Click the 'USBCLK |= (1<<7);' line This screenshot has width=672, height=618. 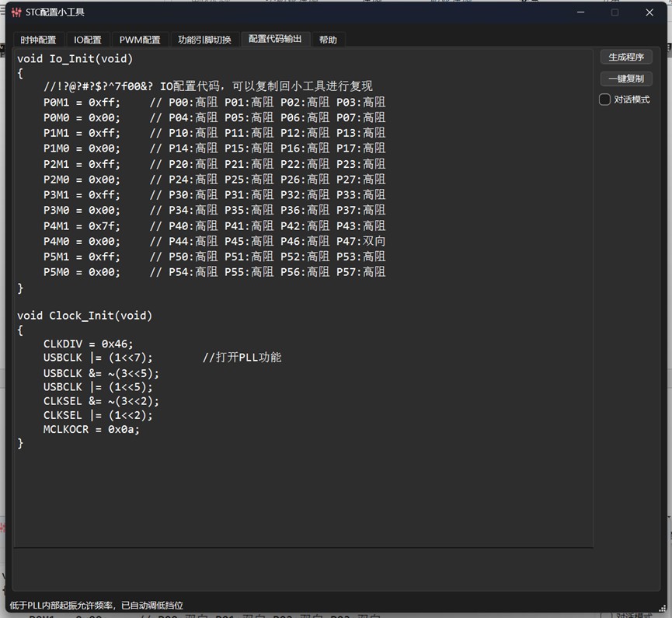[98, 358]
